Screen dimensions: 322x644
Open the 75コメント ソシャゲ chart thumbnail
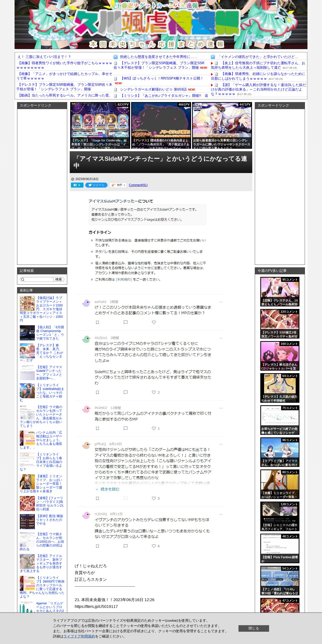280,420
